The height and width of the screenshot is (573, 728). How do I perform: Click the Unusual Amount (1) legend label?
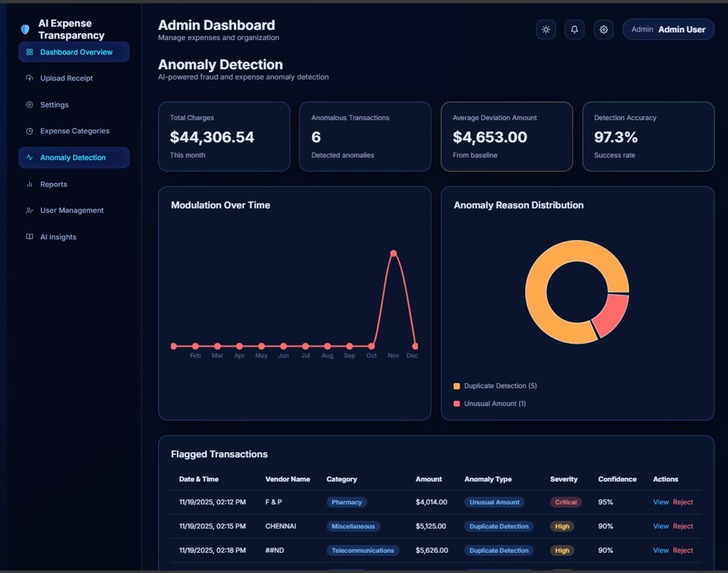(495, 404)
